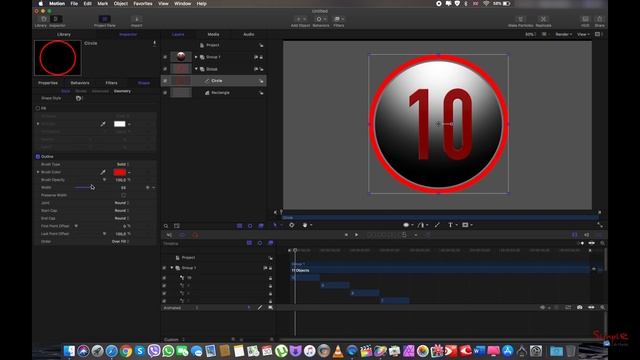Click the Inspector toolbar button

point(57,19)
